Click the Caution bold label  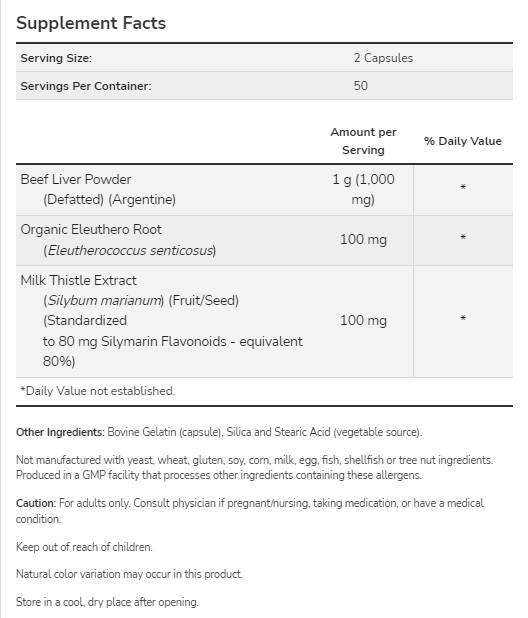[36, 503]
